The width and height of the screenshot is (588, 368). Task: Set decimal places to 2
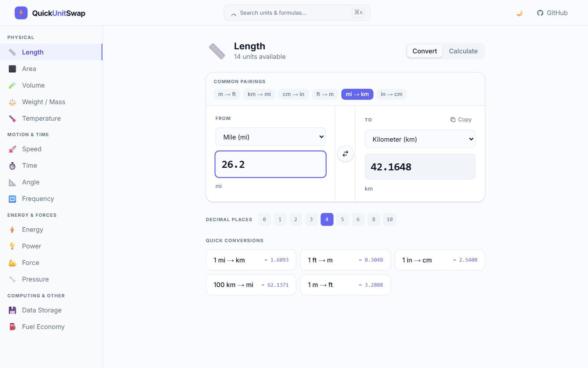pyautogui.click(x=295, y=219)
